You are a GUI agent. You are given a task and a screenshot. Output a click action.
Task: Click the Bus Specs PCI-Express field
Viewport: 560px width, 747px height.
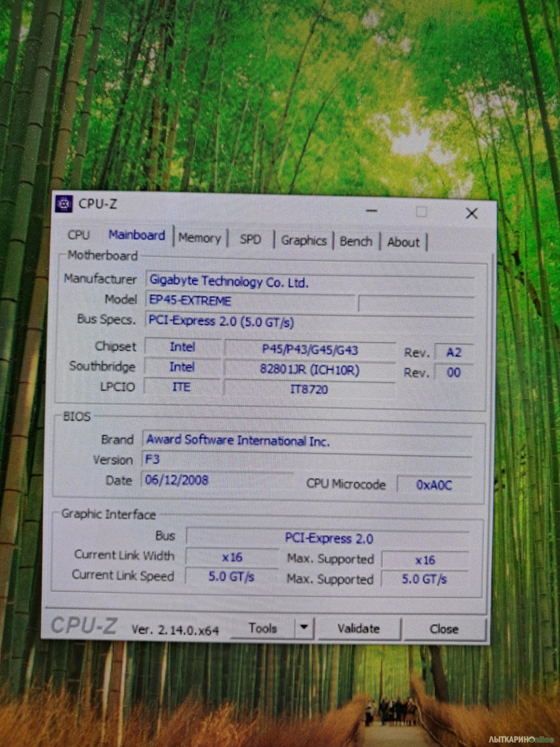coord(308,322)
